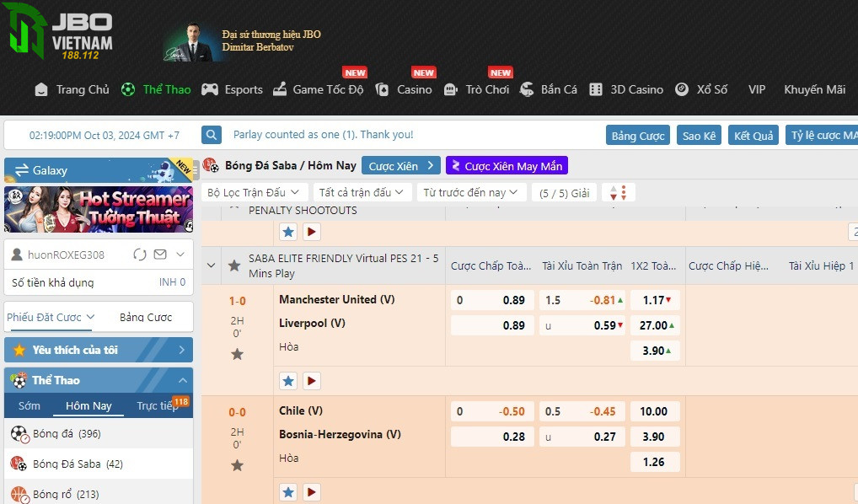Pick 1X2 draw odds 3.90 for Manchester United match
858x504 pixels.
pyautogui.click(x=655, y=351)
